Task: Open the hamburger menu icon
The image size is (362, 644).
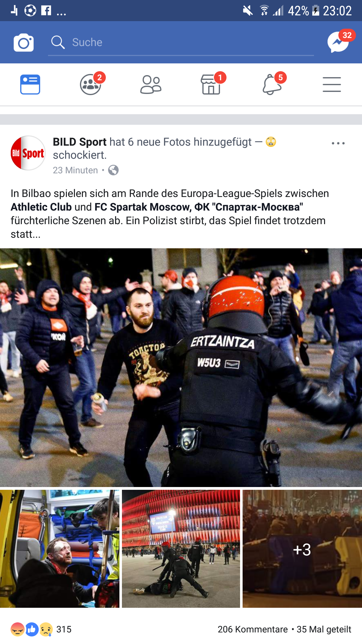Action: (332, 85)
